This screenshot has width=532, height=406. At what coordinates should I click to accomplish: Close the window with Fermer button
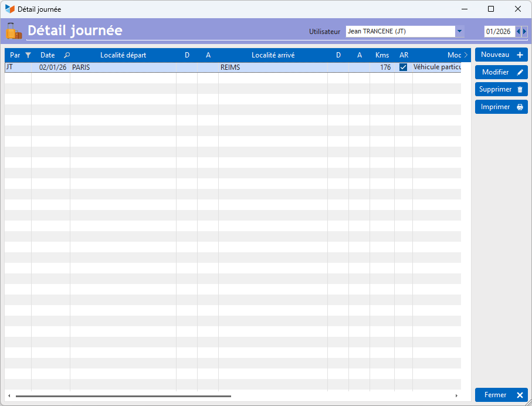pyautogui.click(x=501, y=395)
